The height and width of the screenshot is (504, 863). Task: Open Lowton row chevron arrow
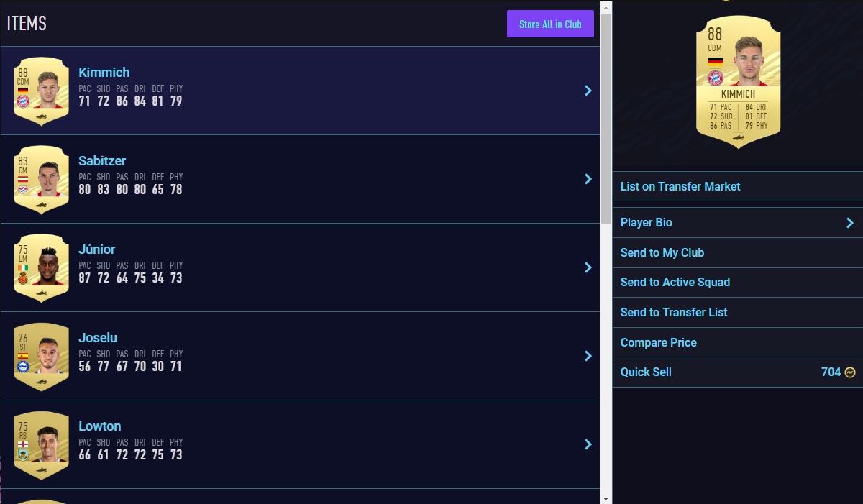point(588,444)
